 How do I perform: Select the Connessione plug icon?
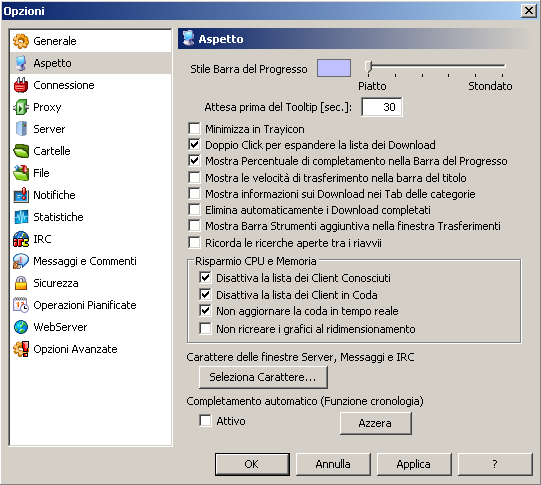pyautogui.click(x=21, y=85)
